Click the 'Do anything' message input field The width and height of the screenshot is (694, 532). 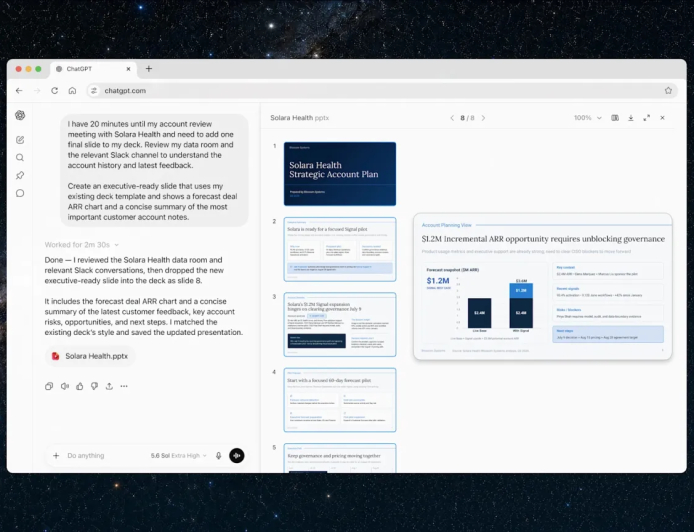click(x=85, y=455)
